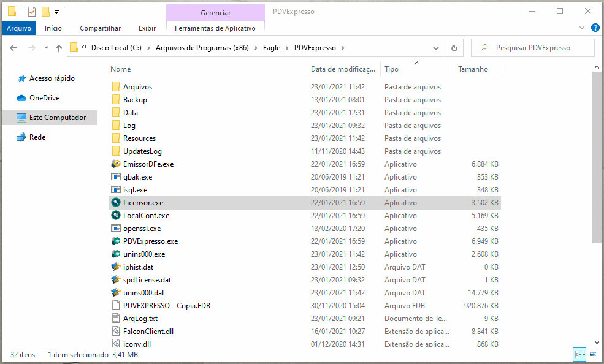Refresh the current folder view
The height and width of the screenshot is (364, 604).
pyautogui.click(x=454, y=48)
